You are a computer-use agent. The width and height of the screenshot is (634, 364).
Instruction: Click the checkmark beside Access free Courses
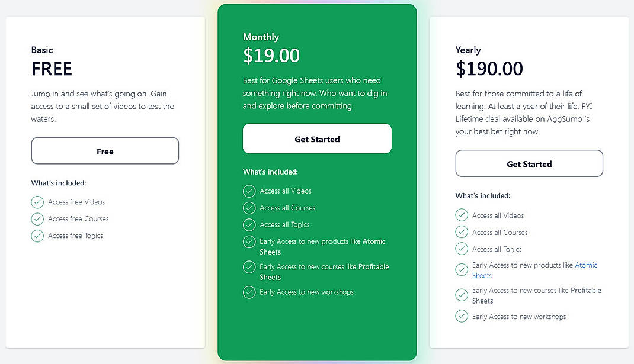point(37,219)
